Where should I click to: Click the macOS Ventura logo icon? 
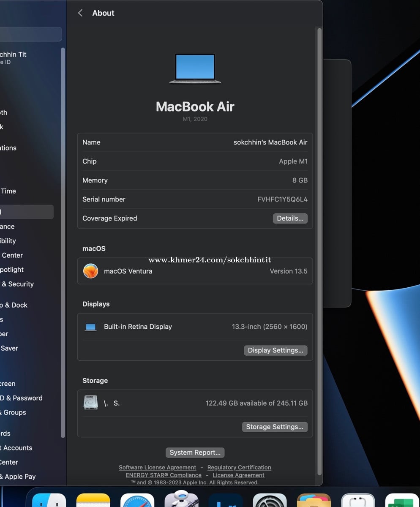pyautogui.click(x=91, y=271)
